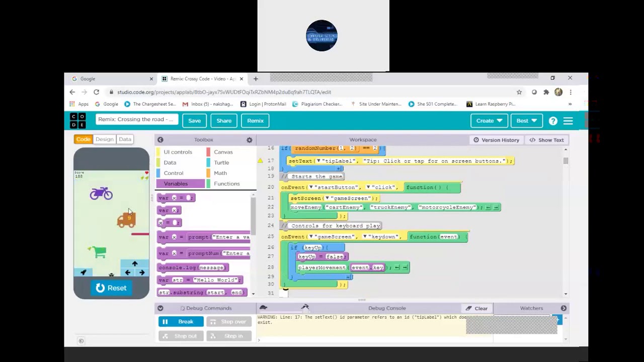Click the Remix button
The image size is (644, 362).
(x=255, y=121)
